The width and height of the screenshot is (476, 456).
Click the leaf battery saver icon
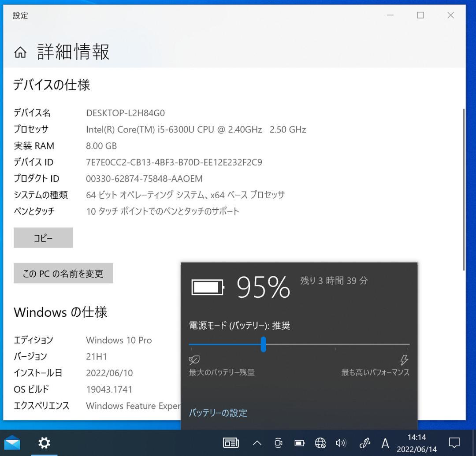pos(194,360)
